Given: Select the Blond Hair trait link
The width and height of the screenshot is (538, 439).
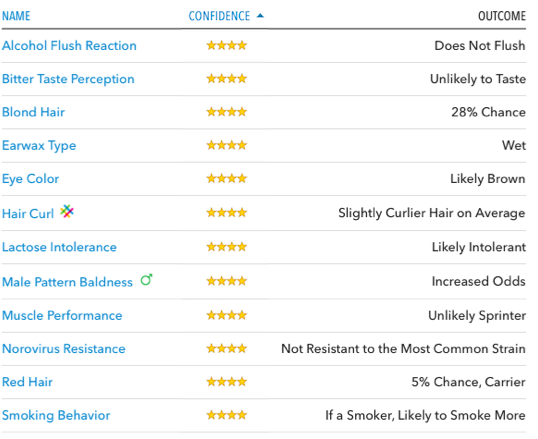Looking at the screenshot, I should pos(33,112).
